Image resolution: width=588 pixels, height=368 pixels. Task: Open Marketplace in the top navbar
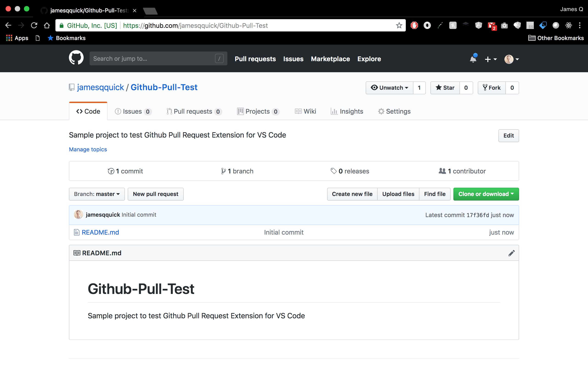pyautogui.click(x=330, y=59)
